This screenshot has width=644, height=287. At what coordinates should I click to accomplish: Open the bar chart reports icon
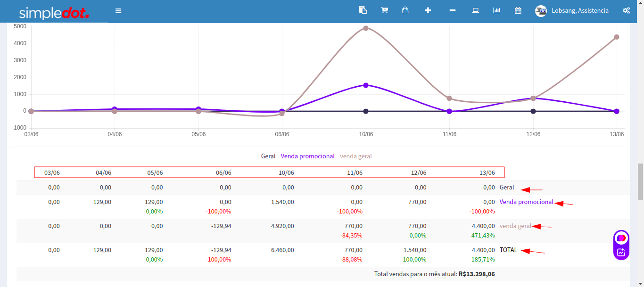click(497, 10)
